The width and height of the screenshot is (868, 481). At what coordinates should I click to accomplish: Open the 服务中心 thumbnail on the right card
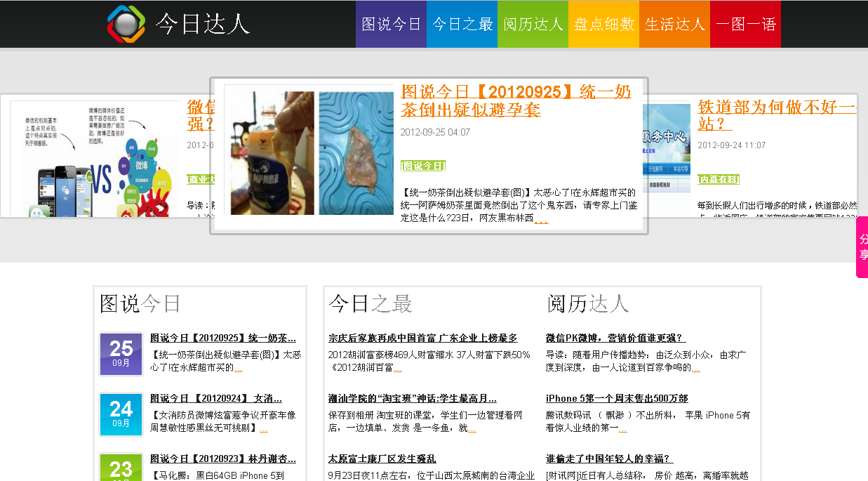[666, 149]
